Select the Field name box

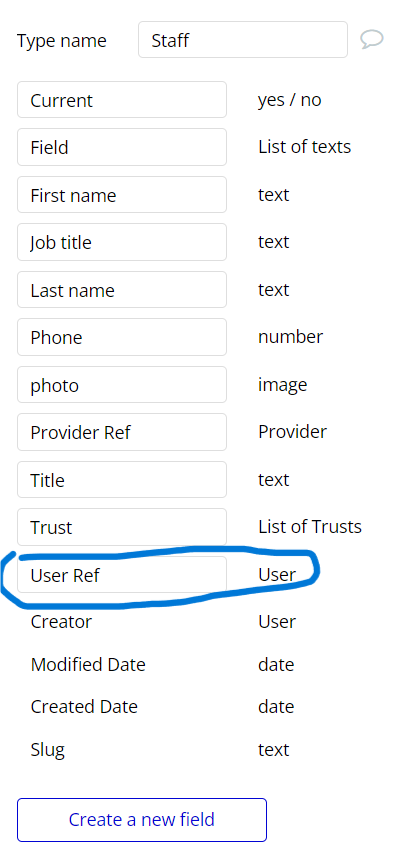122,147
